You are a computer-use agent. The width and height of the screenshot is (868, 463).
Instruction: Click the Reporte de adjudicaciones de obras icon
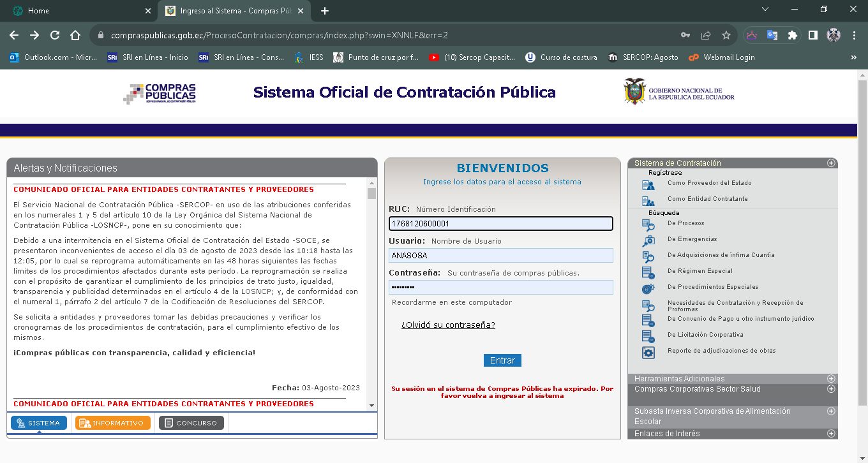coord(648,353)
